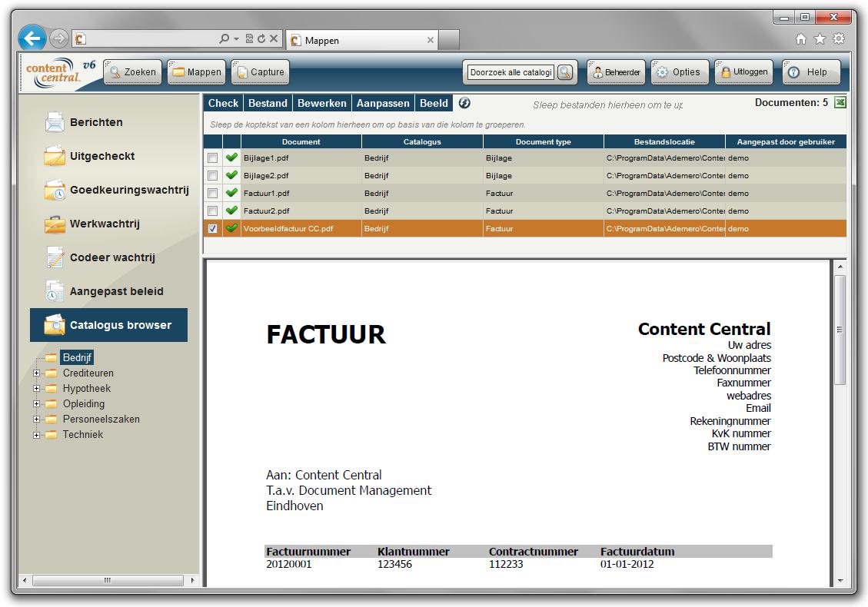
Task: Click the Zoeken button
Action: [133, 72]
